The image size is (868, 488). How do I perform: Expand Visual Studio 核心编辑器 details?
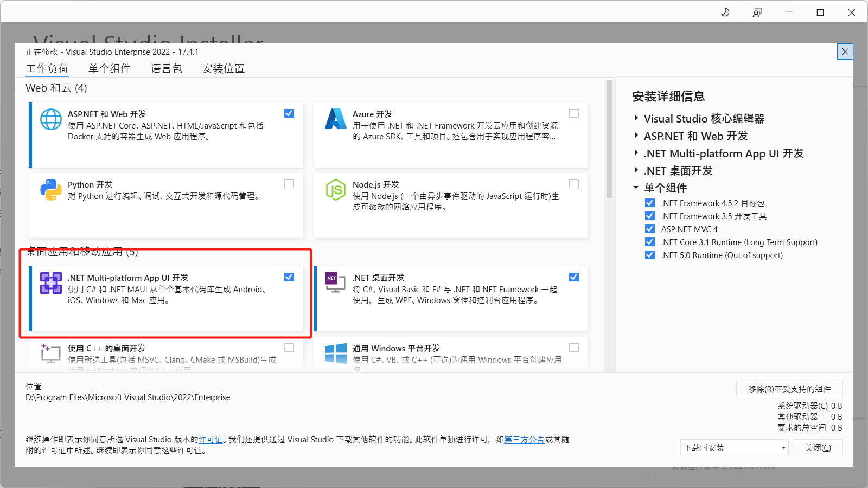(x=636, y=118)
